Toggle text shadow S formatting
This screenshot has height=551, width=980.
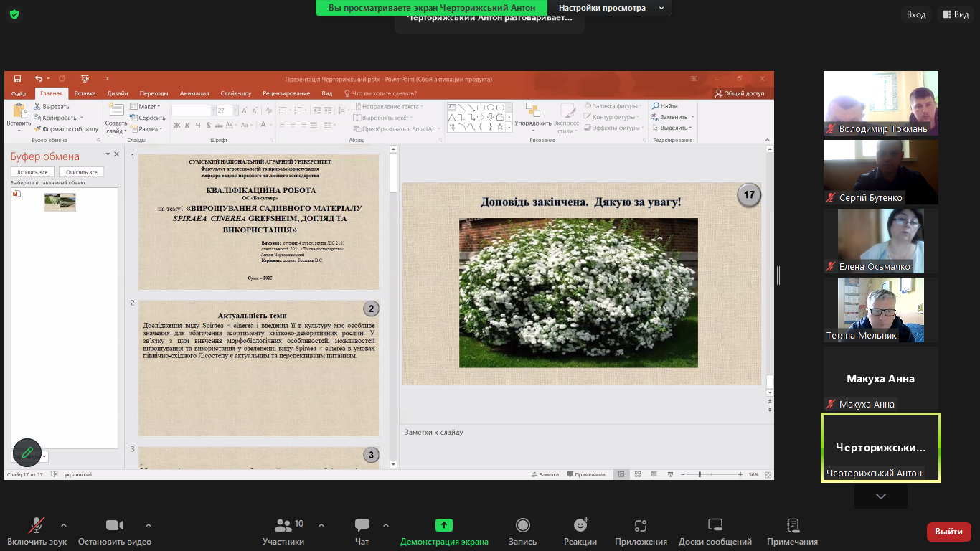point(207,126)
